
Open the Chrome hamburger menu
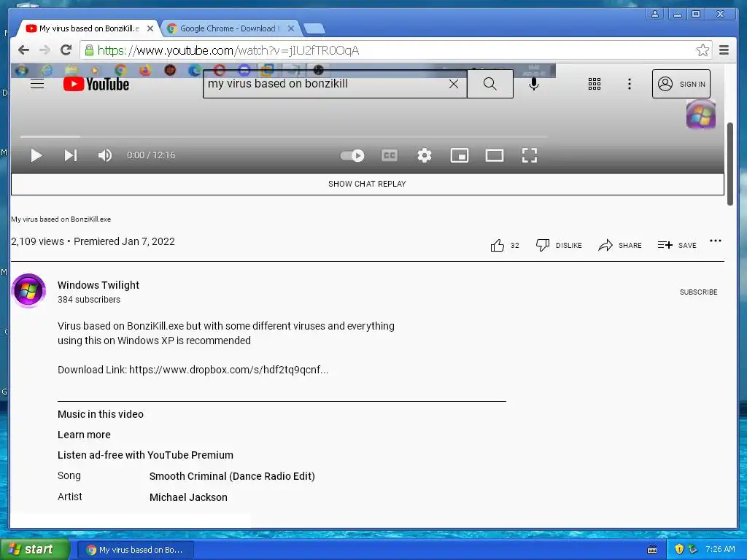(x=724, y=50)
